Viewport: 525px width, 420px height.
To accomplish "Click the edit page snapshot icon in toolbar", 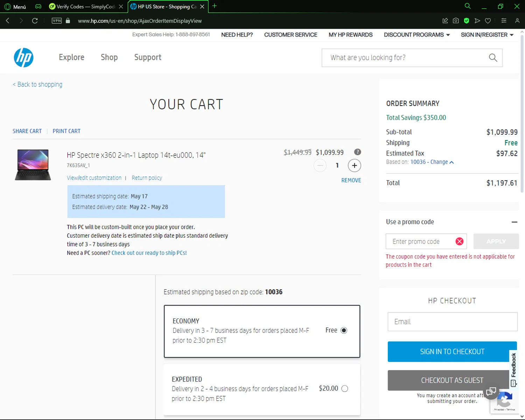I will 445,21.
